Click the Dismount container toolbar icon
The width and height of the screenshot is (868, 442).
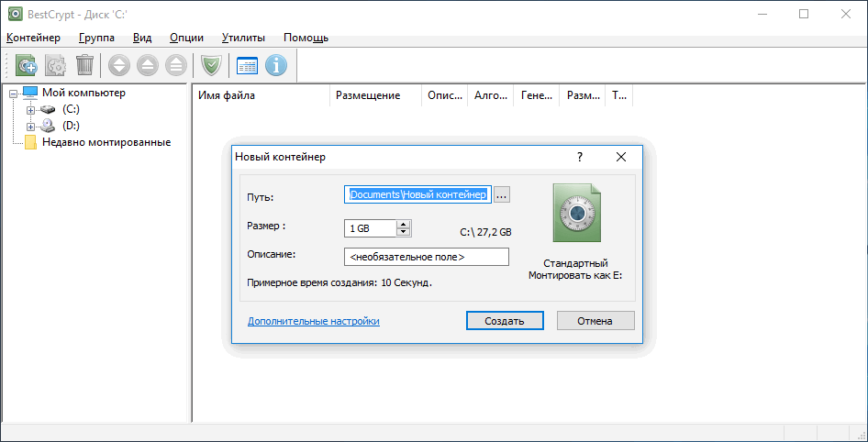tap(148, 65)
